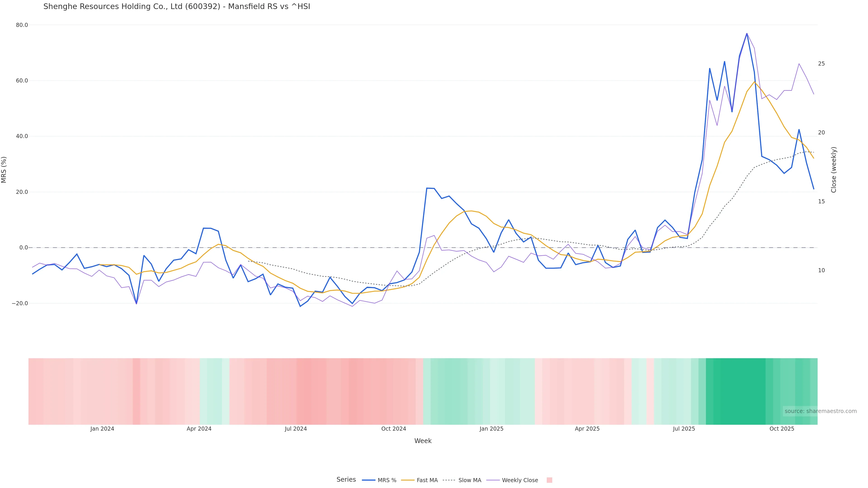
Task: Click the Jan 2024 x-axis label
Action: 102,429
